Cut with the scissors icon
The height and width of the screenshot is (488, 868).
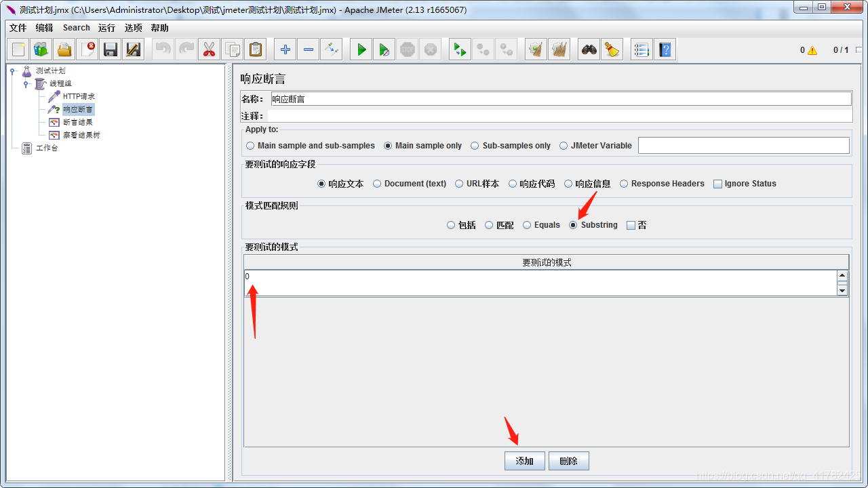click(209, 49)
